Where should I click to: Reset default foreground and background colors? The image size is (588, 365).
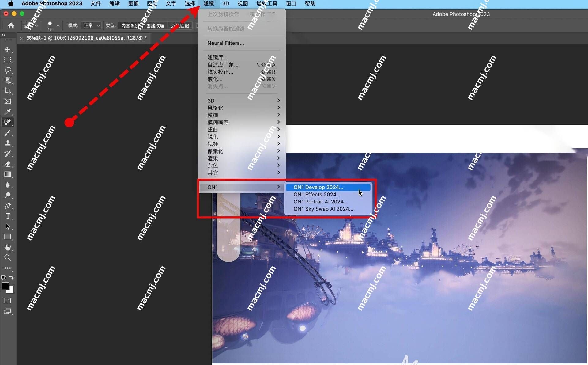[x=3, y=278]
